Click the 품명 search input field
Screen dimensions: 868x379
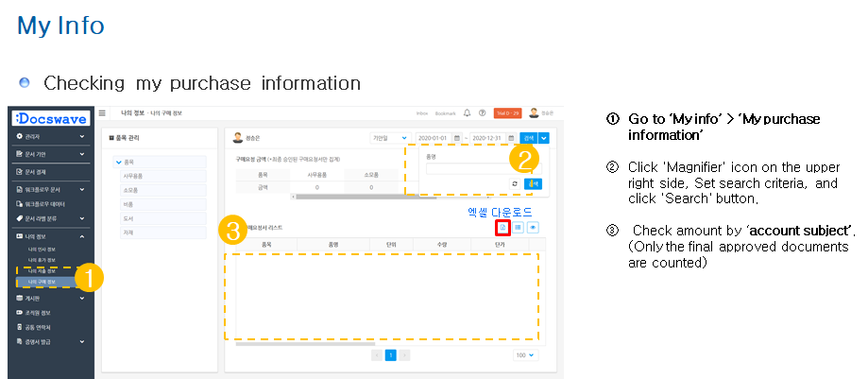pyautogui.click(x=484, y=169)
